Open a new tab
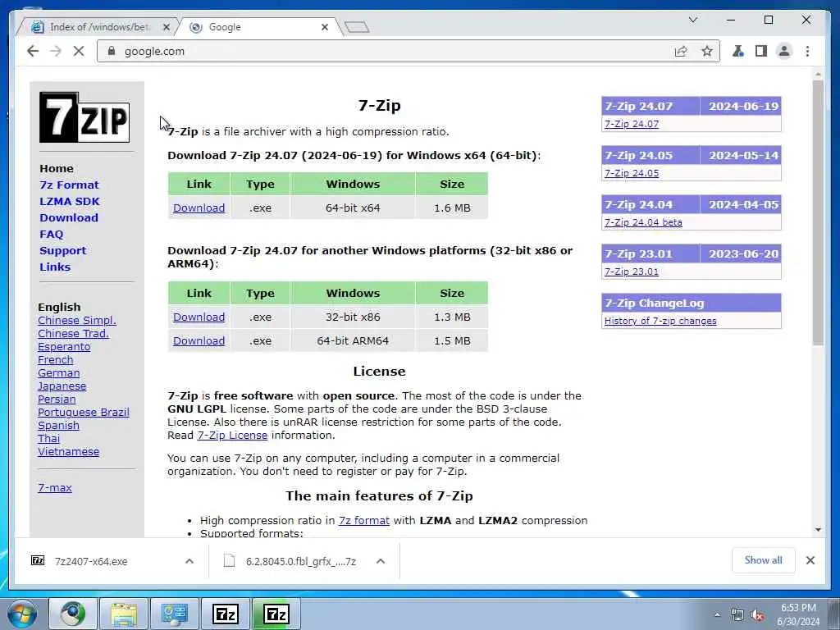 point(357,27)
